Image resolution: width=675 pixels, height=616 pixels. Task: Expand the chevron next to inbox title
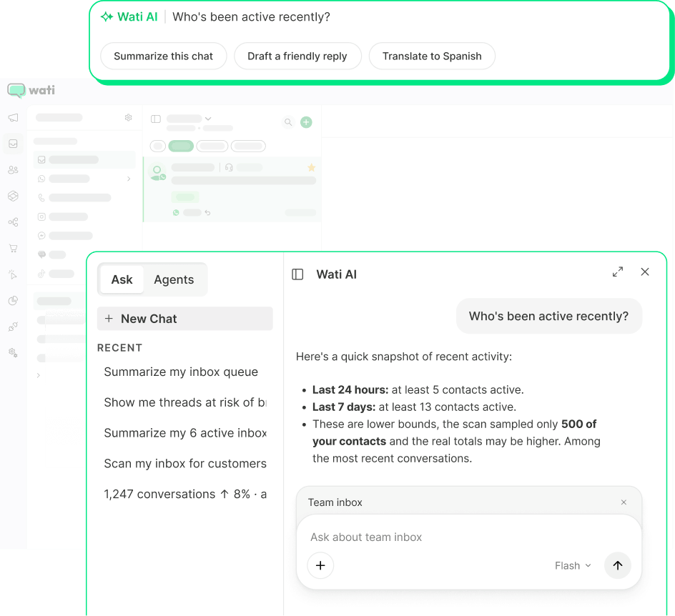[208, 119]
